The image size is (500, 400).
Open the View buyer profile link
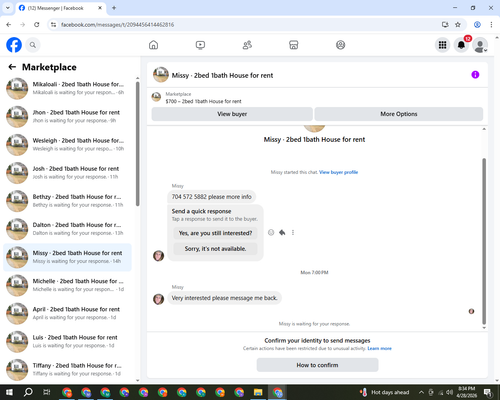pos(338,172)
